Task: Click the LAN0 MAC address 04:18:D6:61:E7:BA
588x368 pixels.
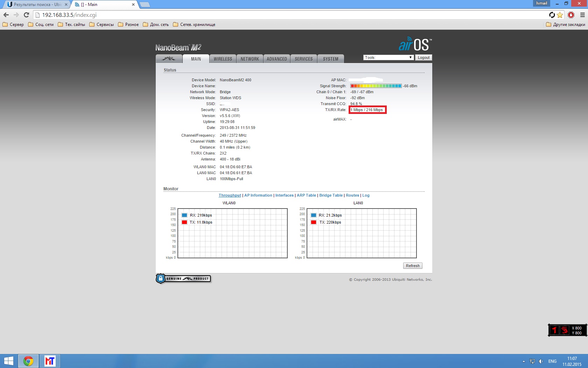Action: (236, 173)
